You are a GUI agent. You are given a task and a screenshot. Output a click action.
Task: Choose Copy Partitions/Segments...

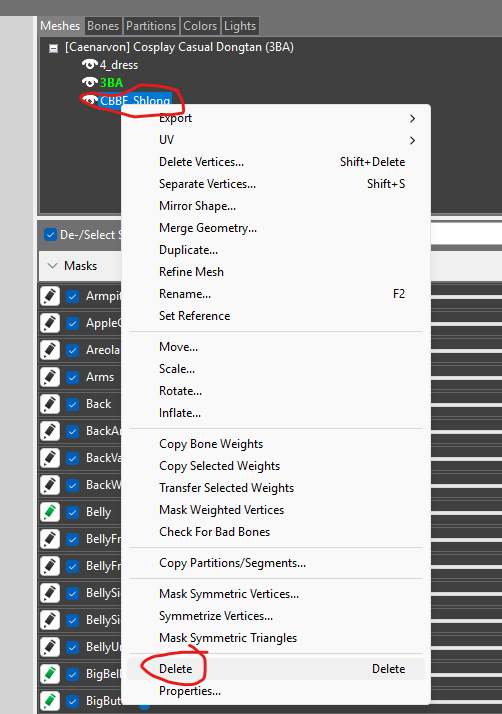276,563
